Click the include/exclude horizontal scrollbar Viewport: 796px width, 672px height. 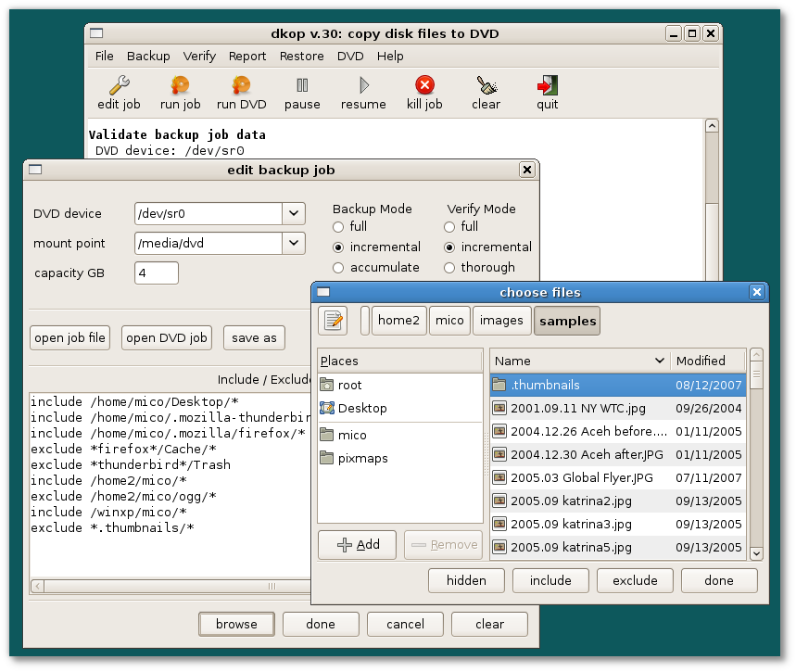[x=171, y=586]
